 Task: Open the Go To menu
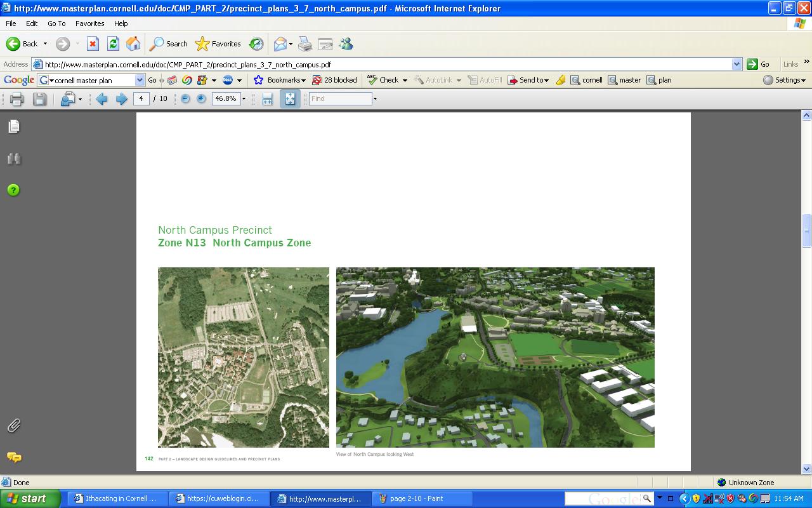pos(56,23)
